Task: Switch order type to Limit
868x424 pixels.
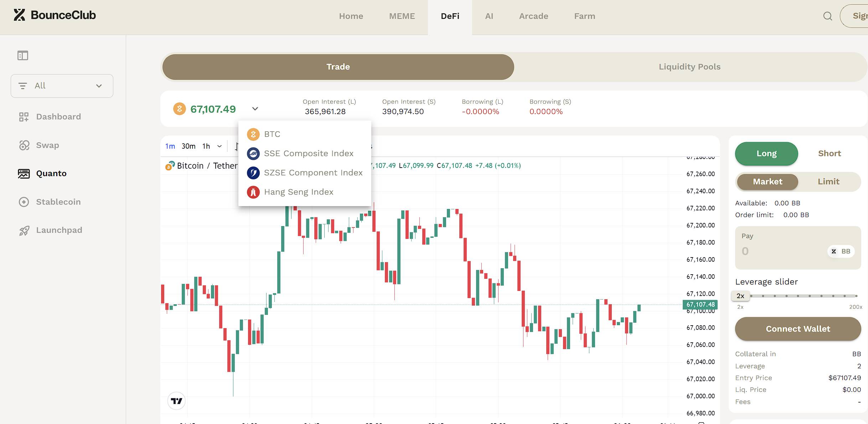Action: pos(828,182)
